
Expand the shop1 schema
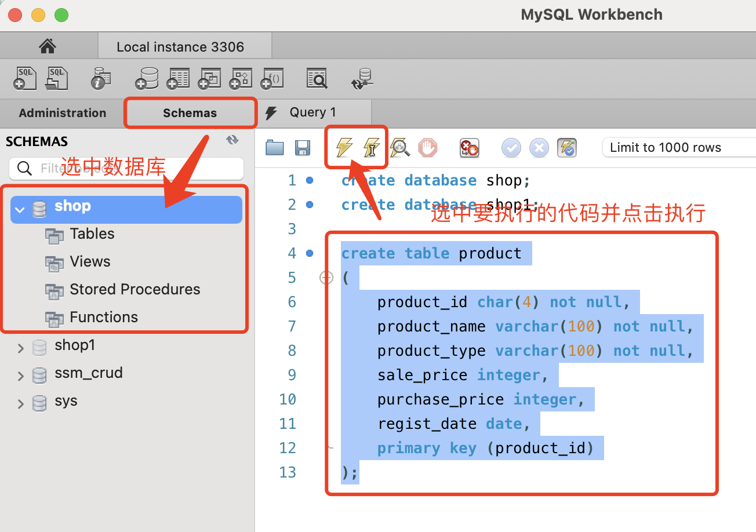20,348
